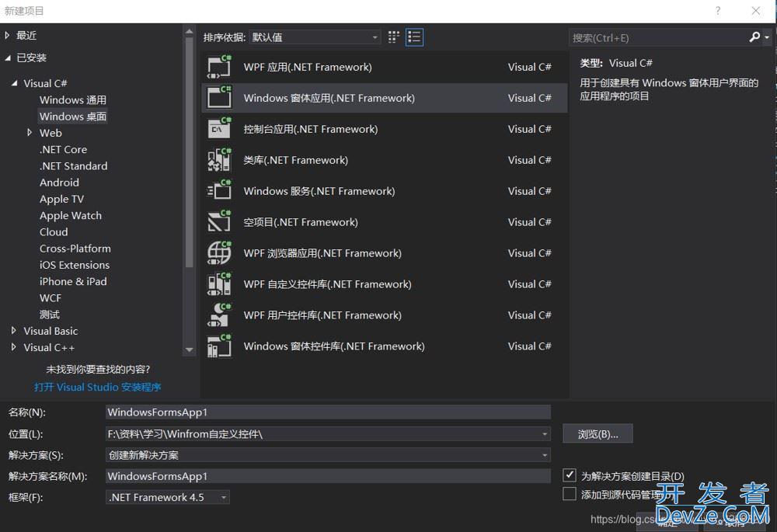
Task: Collapse the Visual C# tree node
Action: pyautogui.click(x=14, y=83)
